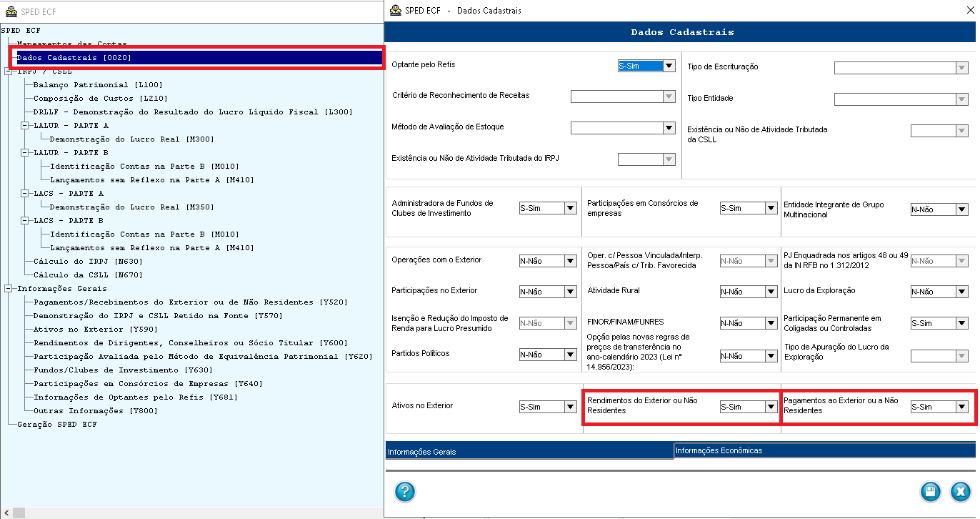Open Informações de Optantes pelo Refis [Y681]

tap(136, 397)
